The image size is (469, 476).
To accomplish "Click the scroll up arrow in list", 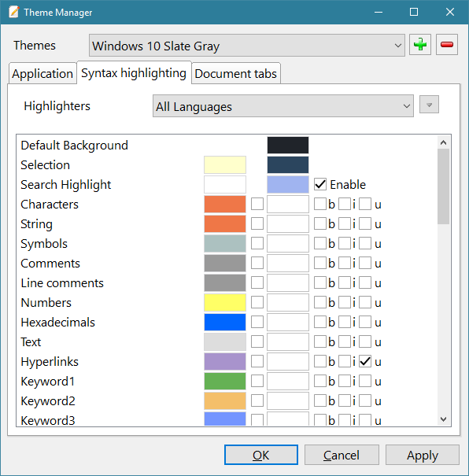I will click(x=444, y=142).
